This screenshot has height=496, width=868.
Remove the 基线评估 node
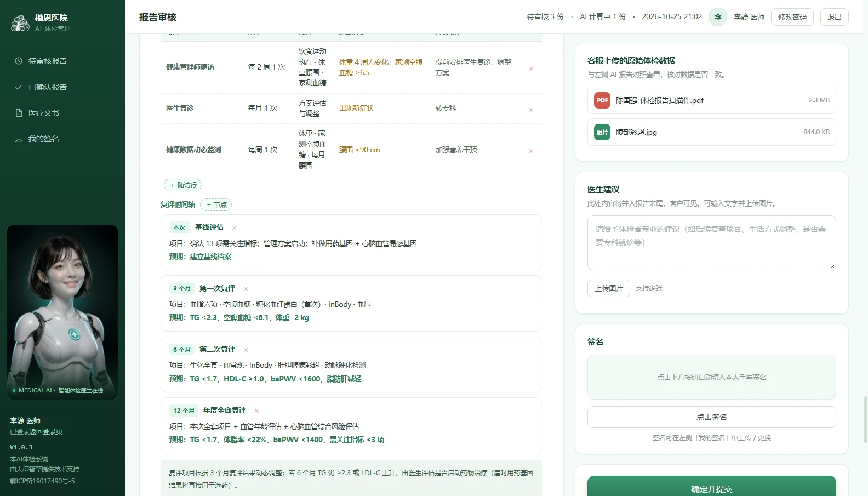pos(234,227)
